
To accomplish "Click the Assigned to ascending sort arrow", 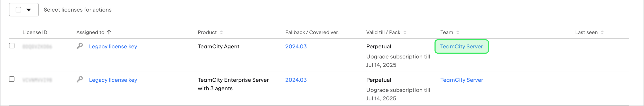I will point(109,32).
